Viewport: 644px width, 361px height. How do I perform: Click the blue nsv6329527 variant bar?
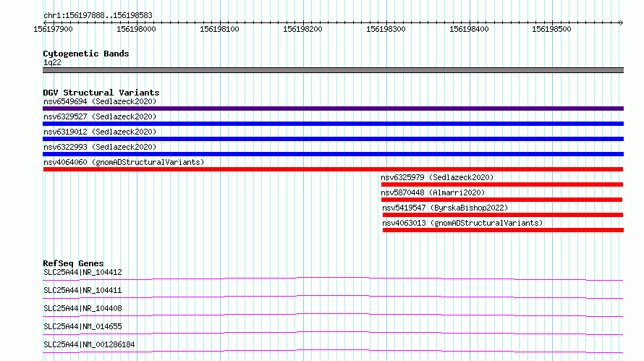pos(333,124)
